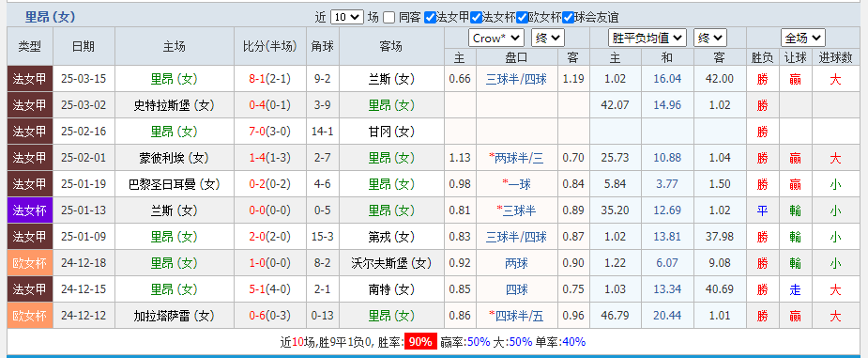The width and height of the screenshot is (868, 358).
Task: Select the 欧女杯 league tag on 24-12-18
Action: pos(30,263)
